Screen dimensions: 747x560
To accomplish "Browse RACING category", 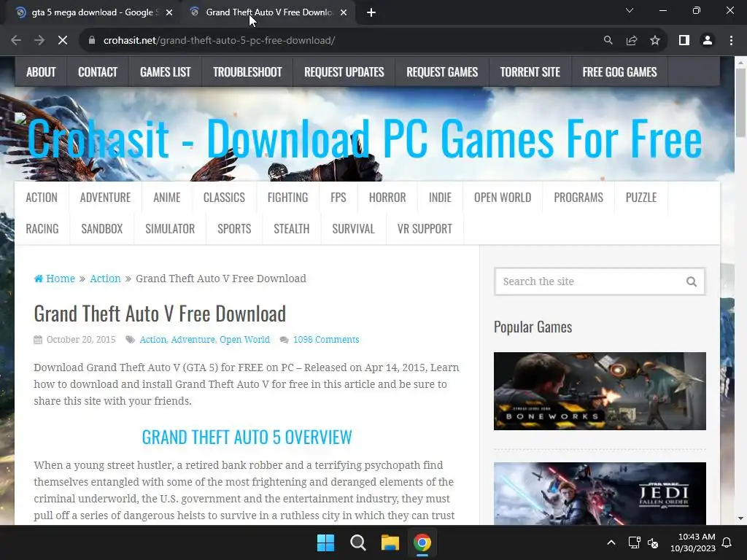I will tap(42, 228).
